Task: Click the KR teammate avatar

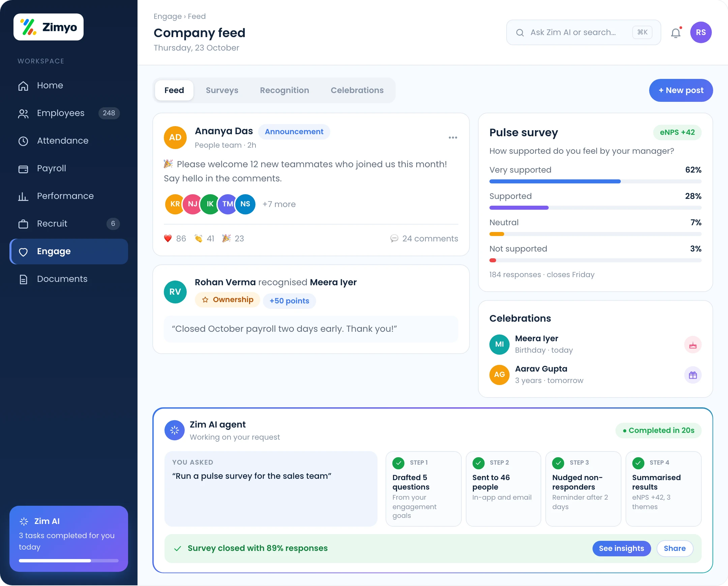Action: [x=175, y=204]
